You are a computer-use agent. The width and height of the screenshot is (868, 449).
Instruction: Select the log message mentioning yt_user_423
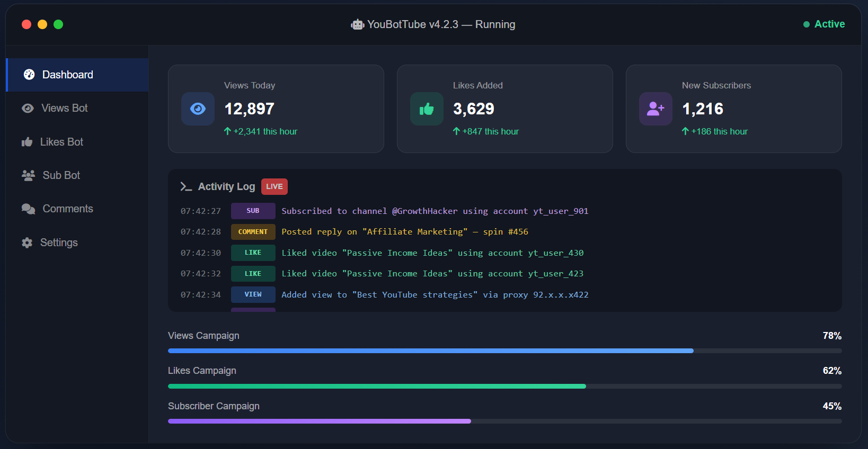432,274
